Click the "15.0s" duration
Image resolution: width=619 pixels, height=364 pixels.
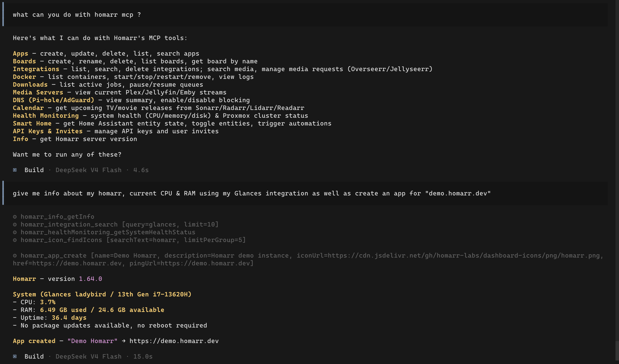[143, 357]
